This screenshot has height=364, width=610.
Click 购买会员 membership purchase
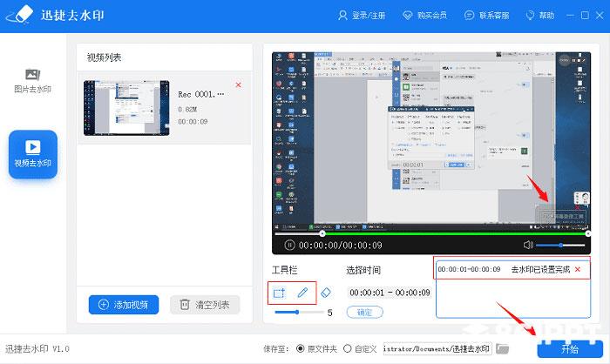coord(425,16)
